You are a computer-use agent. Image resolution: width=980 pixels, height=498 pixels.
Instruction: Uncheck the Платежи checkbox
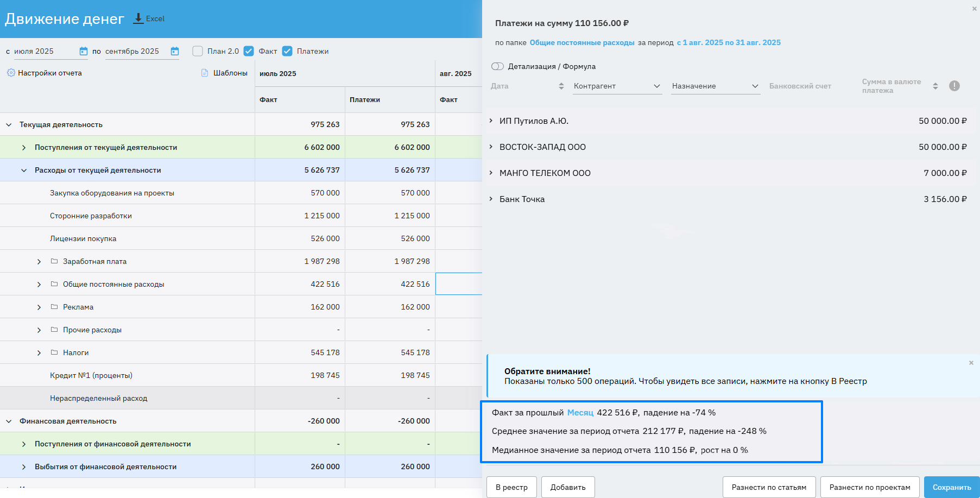point(287,51)
